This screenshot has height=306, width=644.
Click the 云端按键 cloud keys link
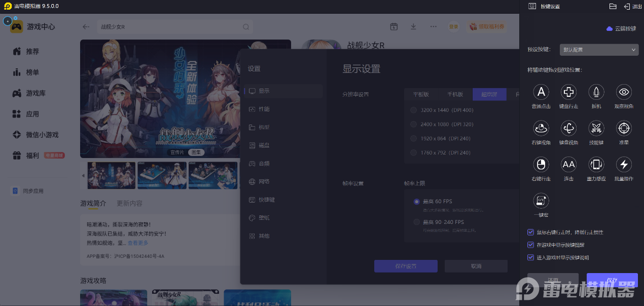coord(621,29)
